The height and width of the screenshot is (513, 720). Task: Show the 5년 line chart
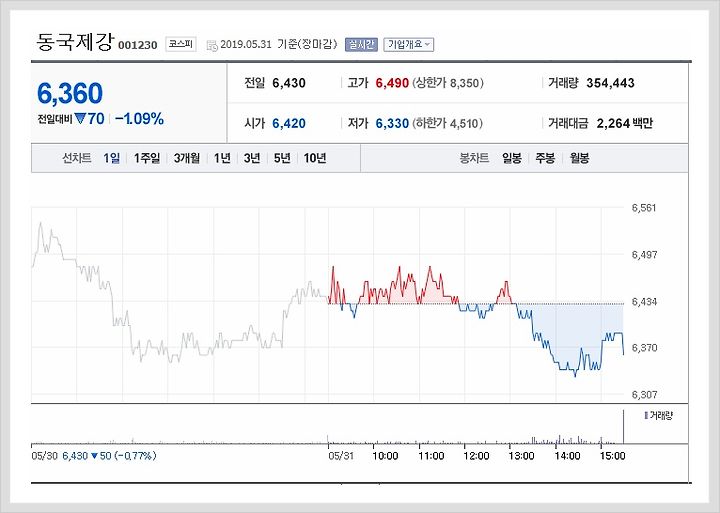[x=282, y=158]
